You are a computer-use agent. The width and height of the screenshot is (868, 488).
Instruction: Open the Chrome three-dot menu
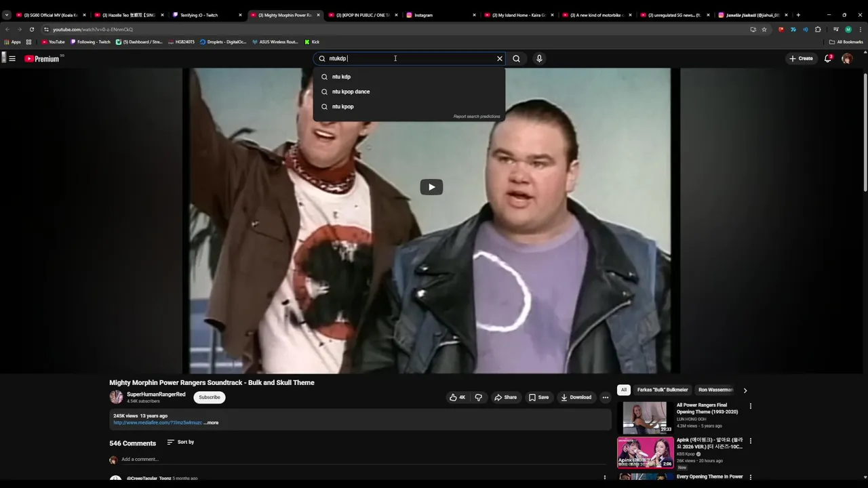[x=860, y=29]
